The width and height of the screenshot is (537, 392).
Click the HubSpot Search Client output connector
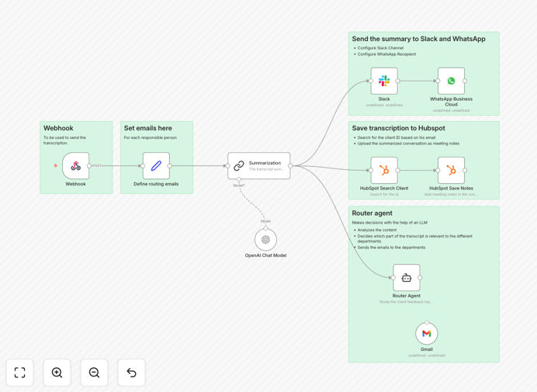tap(397, 170)
